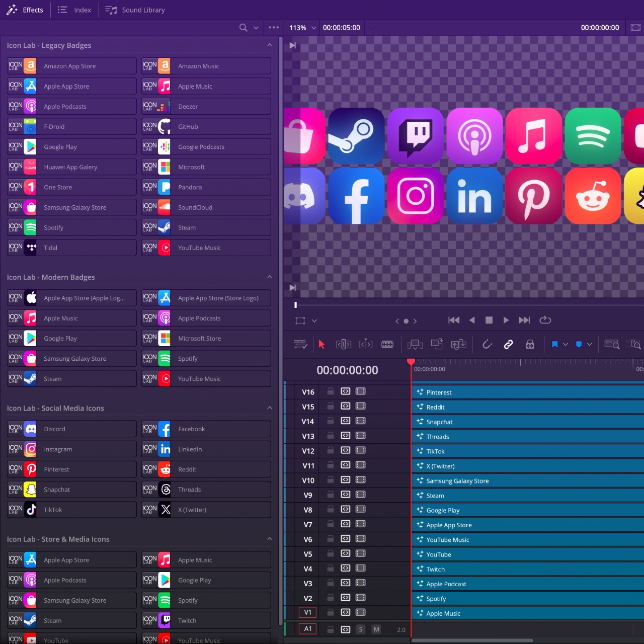This screenshot has height=644, width=644.
Task: Open the Index tab
Action: [x=74, y=10]
